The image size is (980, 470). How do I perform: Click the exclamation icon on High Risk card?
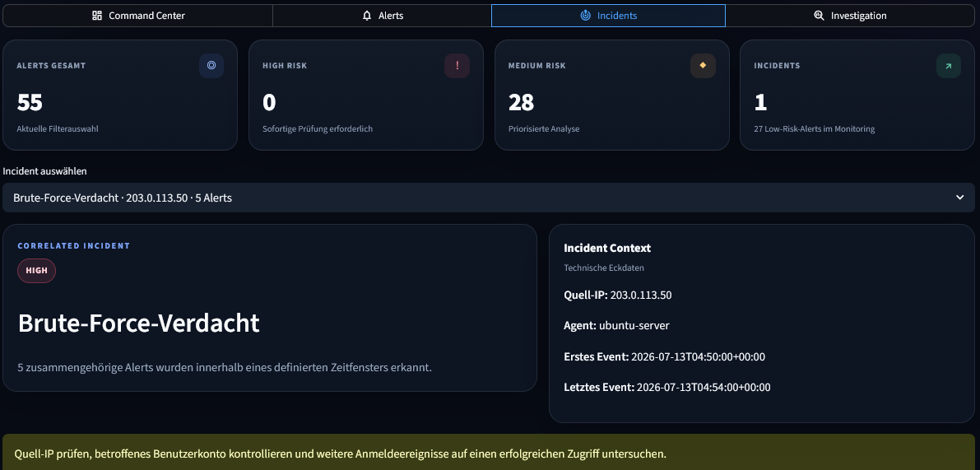click(457, 66)
